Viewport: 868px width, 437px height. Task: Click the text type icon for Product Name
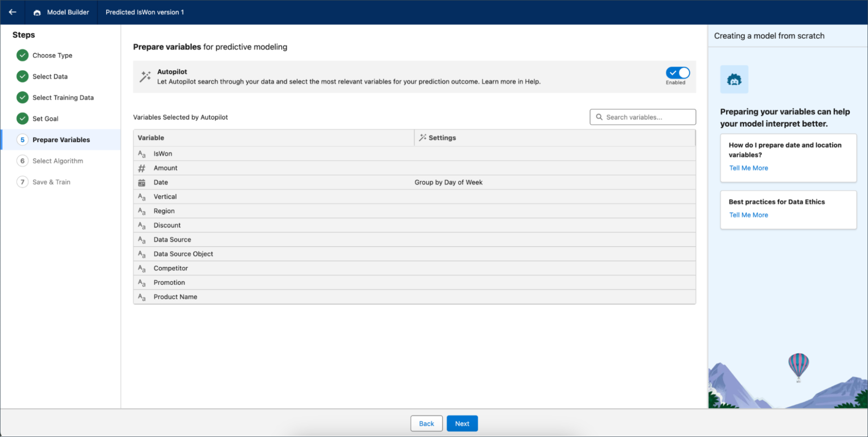click(x=142, y=297)
